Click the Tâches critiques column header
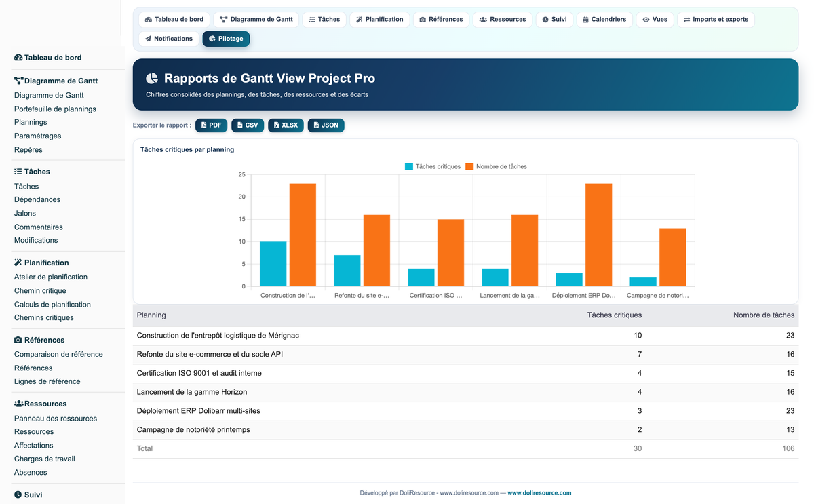This screenshot has height=504, width=814. [x=615, y=315]
